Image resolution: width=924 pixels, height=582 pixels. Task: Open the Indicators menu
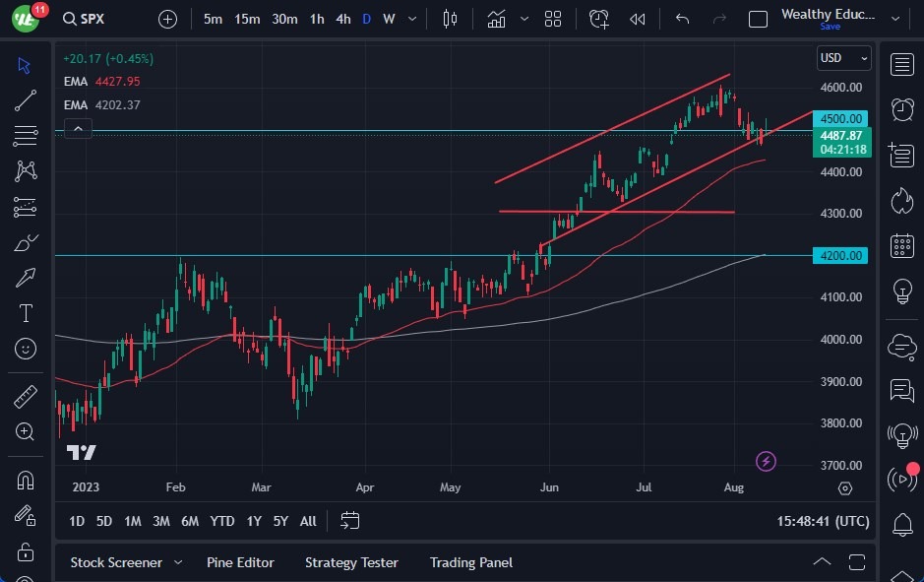click(496, 18)
